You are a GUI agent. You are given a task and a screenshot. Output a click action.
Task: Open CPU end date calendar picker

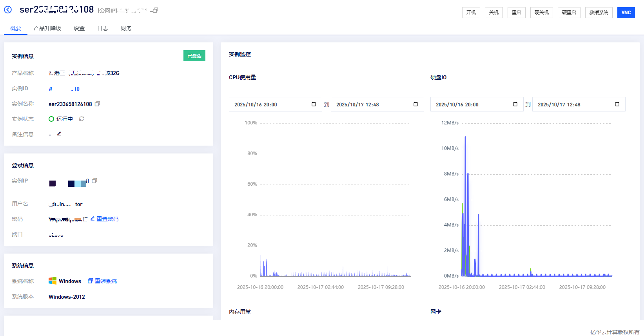[x=415, y=104]
